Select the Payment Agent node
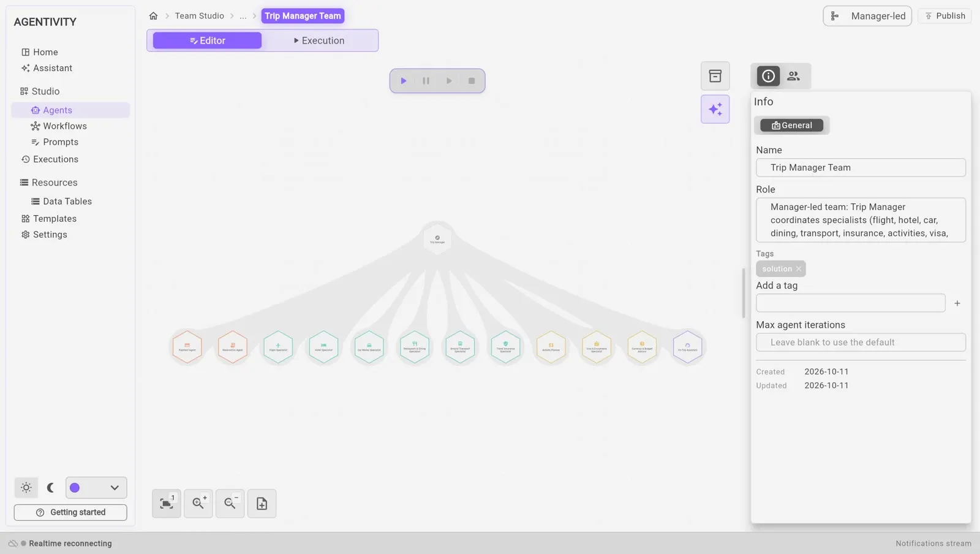Screen dimensions: 980x554 click(x=187, y=347)
